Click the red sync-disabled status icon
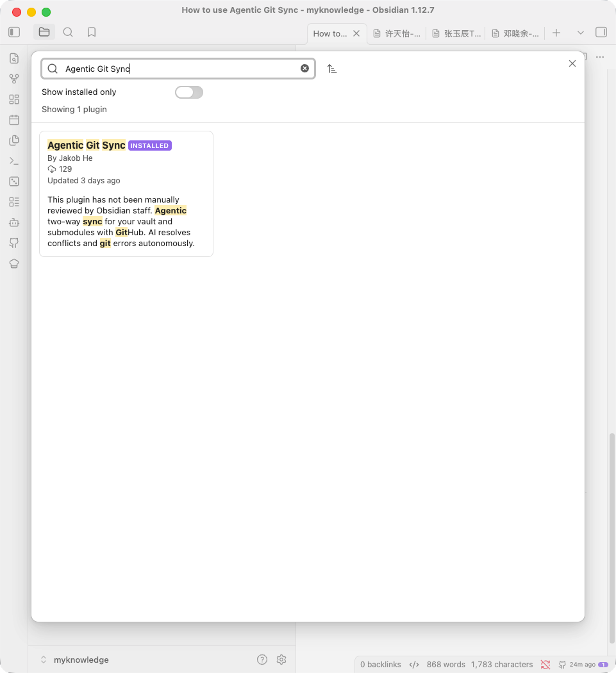Image resolution: width=616 pixels, height=673 pixels. tap(545, 665)
